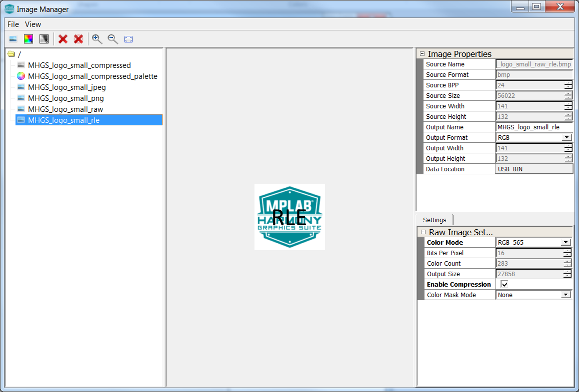Click the Output Size value 27858
This screenshot has height=392, width=579.
[x=506, y=274]
